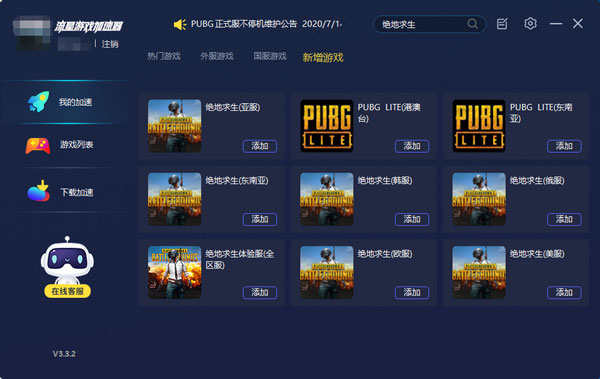Click the speaker announcement icon
The height and width of the screenshot is (379, 600).
click(180, 25)
